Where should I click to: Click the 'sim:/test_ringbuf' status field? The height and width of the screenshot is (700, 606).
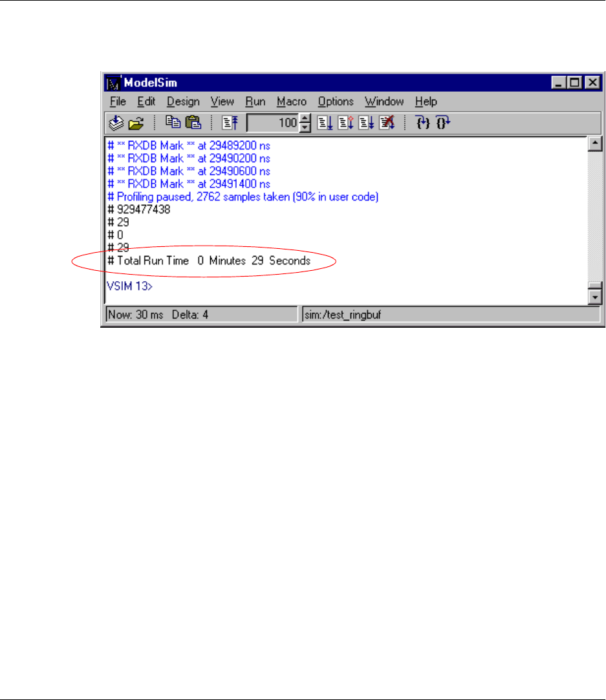click(x=451, y=315)
